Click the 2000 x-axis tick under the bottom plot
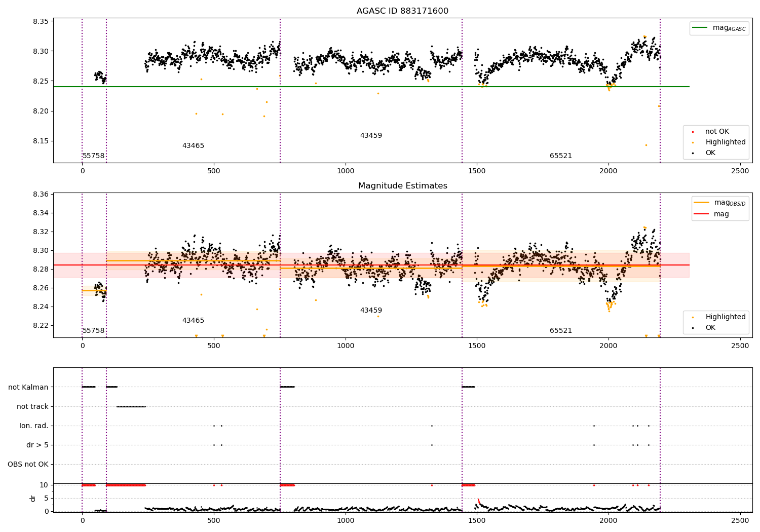This screenshot has height=532, width=760. [x=609, y=520]
